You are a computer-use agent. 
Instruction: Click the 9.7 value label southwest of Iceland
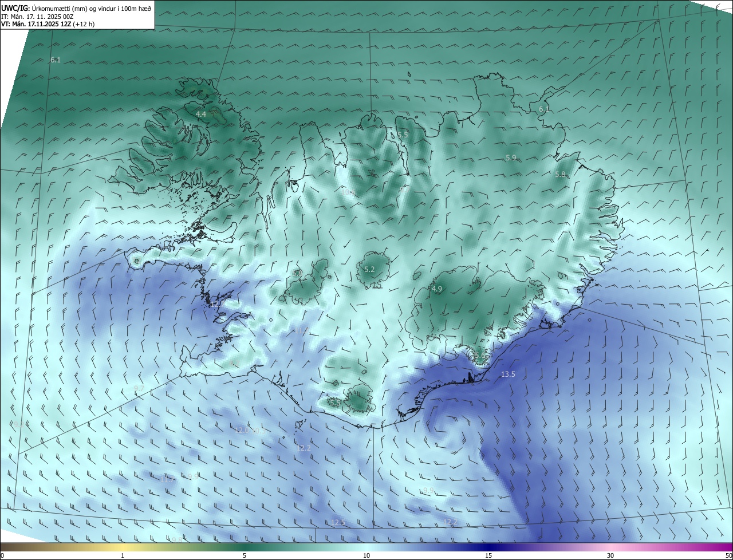tap(139, 388)
